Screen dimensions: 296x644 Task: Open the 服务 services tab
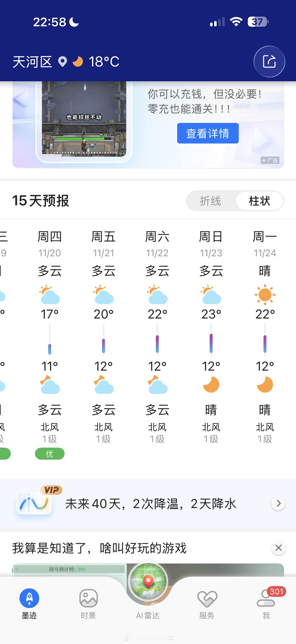[x=207, y=603]
